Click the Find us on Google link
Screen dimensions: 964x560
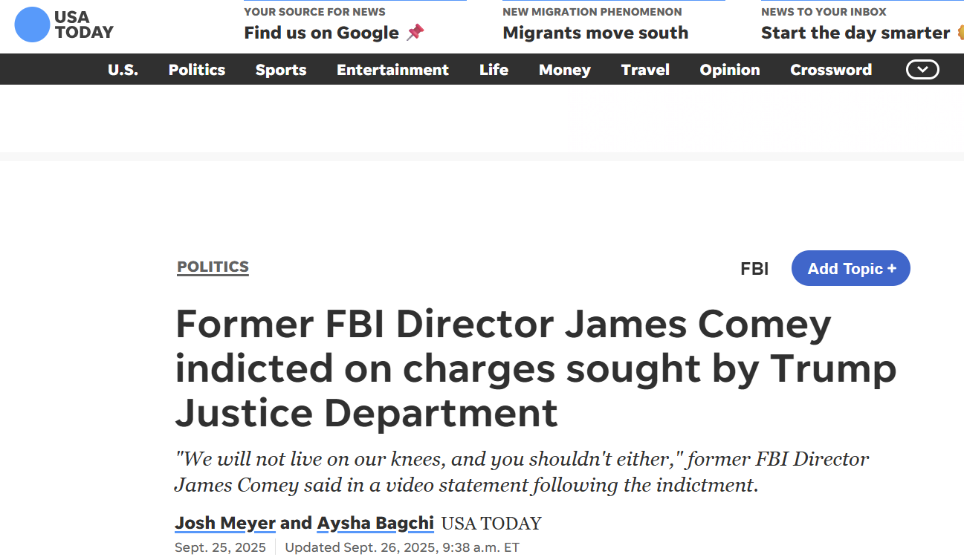click(321, 33)
